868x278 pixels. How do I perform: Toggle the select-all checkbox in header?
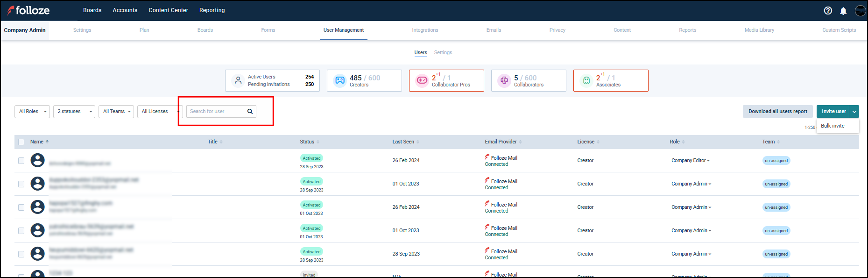[21, 142]
